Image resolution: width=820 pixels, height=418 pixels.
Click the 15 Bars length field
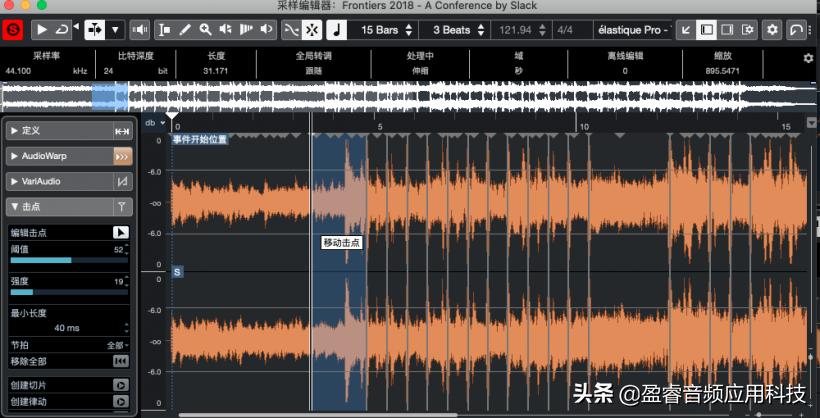click(379, 30)
